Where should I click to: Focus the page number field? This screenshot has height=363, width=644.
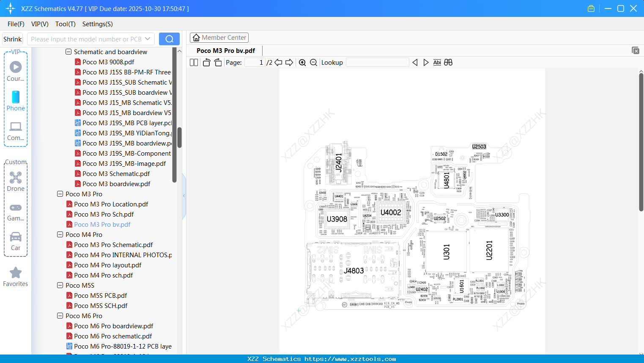click(255, 63)
